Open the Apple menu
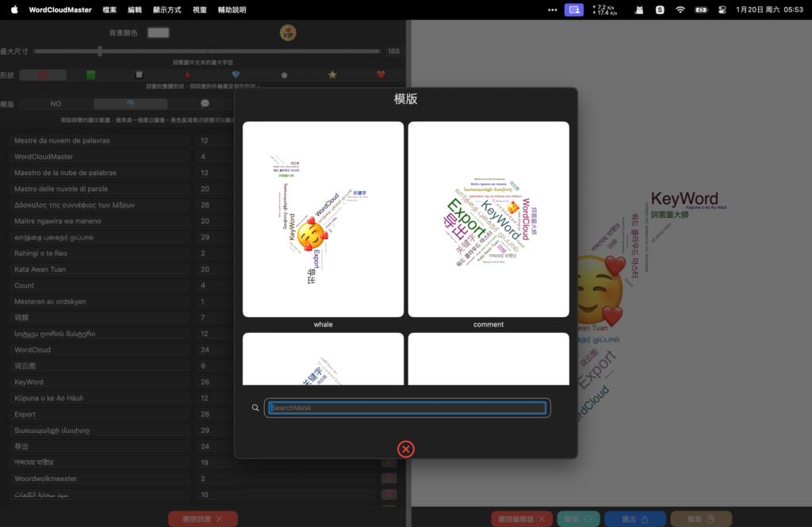812x527 pixels. 14,10
